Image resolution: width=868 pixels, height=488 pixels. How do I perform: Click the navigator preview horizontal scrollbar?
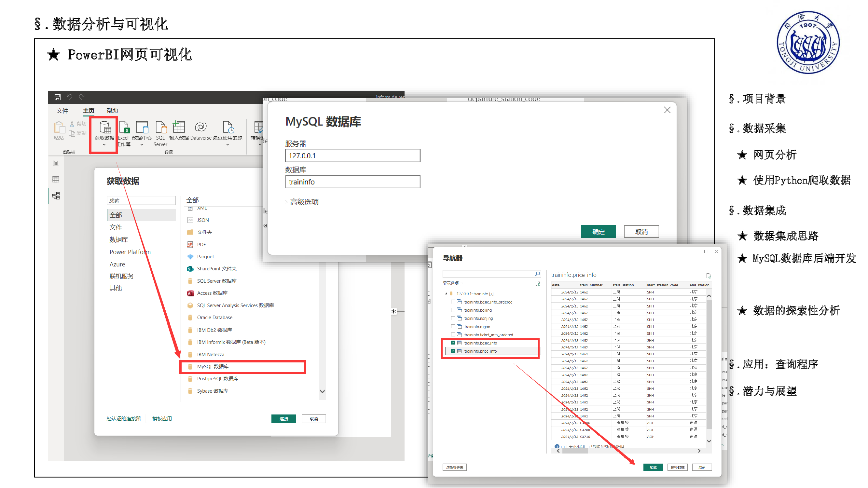coord(575,451)
